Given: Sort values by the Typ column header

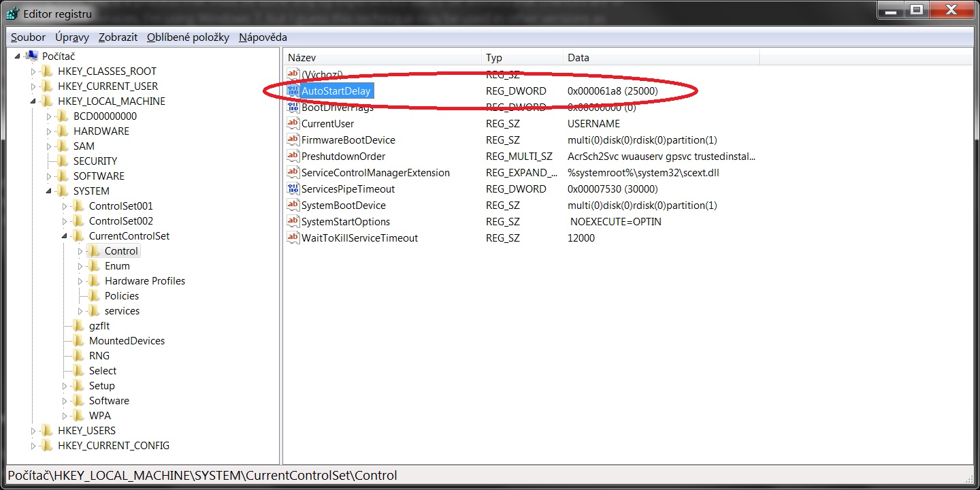Looking at the screenshot, I should pos(523,58).
